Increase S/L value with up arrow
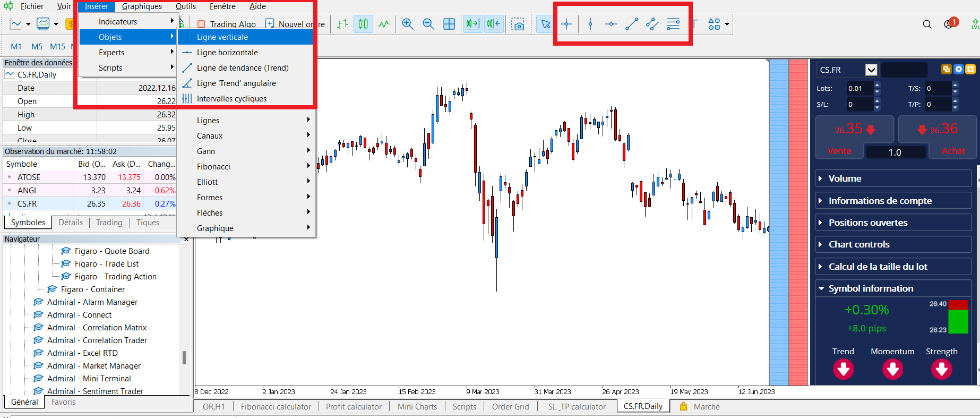 tap(877, 101)
